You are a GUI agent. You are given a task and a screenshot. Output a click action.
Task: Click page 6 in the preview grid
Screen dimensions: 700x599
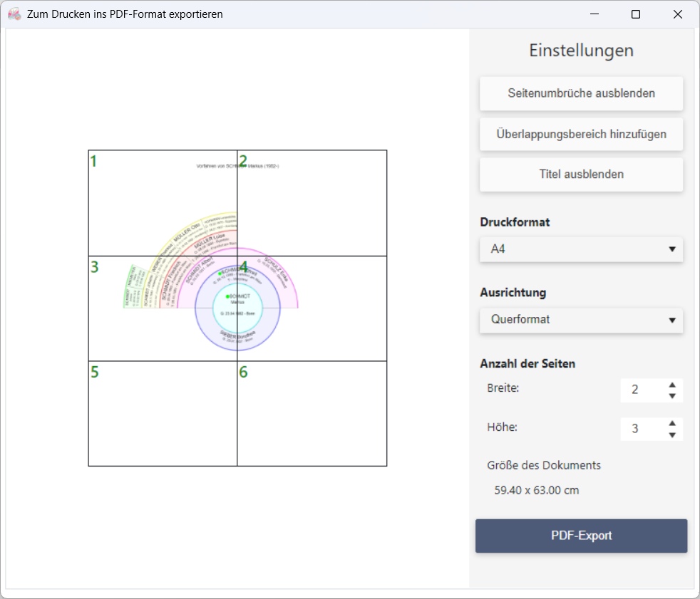coord(312,414)
